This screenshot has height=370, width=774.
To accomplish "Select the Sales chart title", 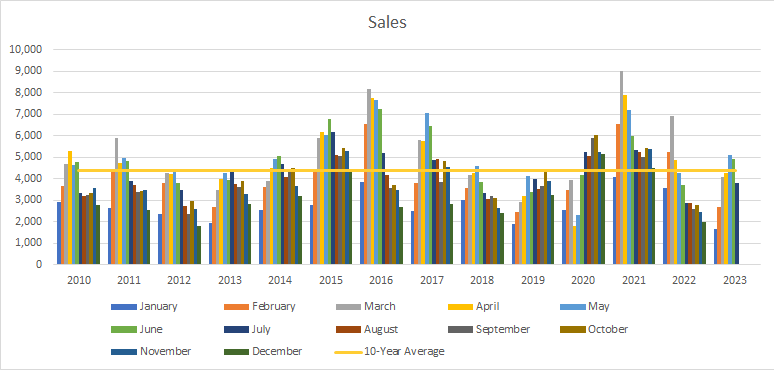I will click(387, 22).
